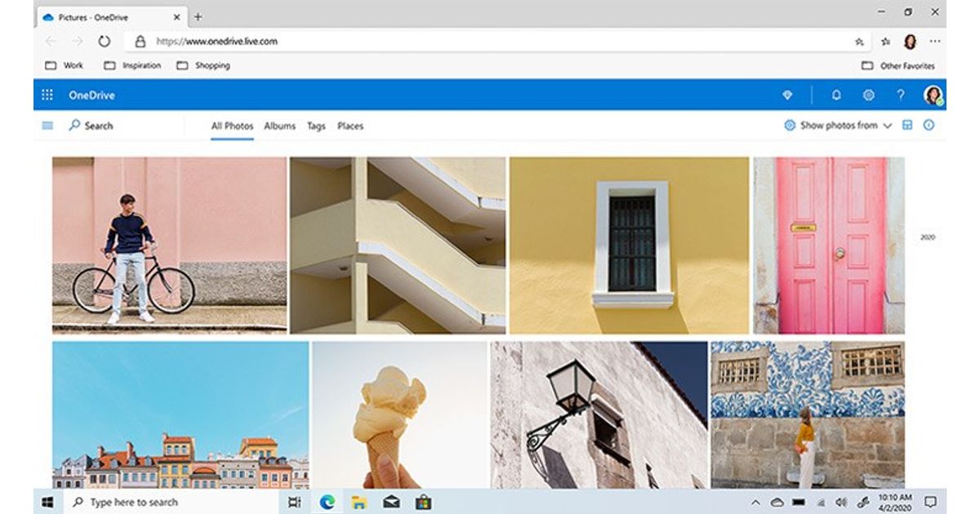The image size is (980, 514).
Task: Expand the Show photos from dropdown
Action: click(838, 126)
